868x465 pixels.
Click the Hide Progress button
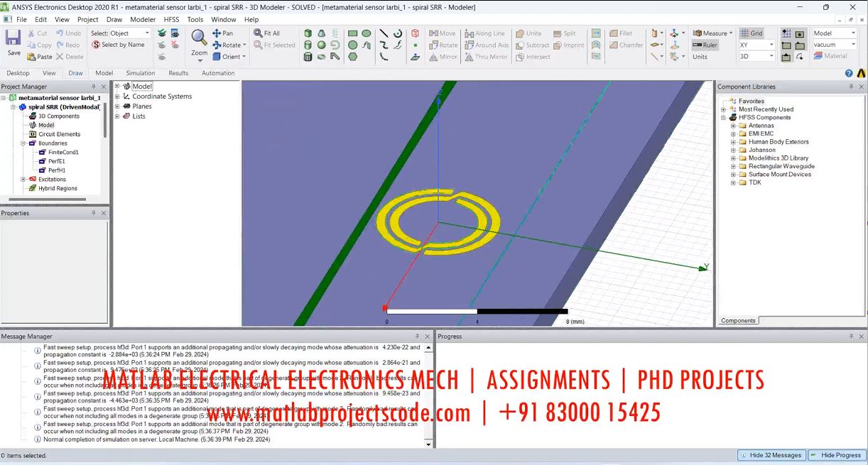coord(836,455)
